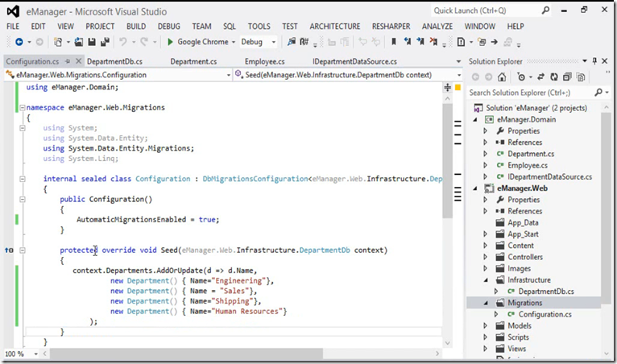Collapse the namespace eManager.Web.Migrations code block
Screen dimensions: 617x364
23,107
